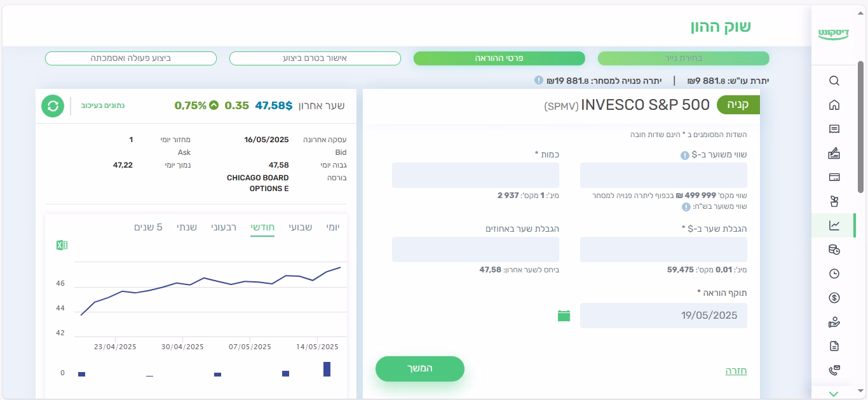Click the last price 47,58$
Image resolution: width=868 pixels, height=400 pixels.
click(x=274, y=105)
